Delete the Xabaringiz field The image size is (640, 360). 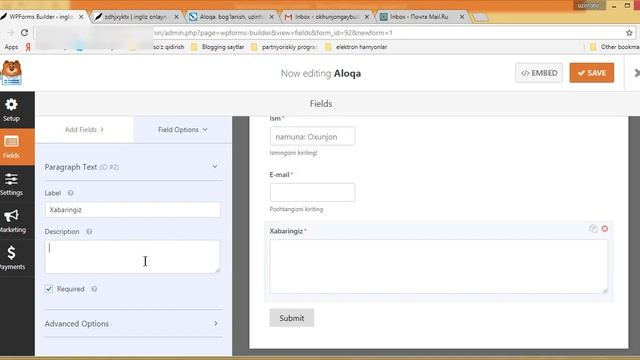coord(605,229)
